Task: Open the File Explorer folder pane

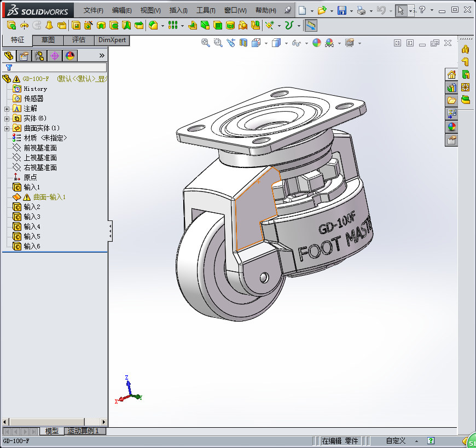Action: point(451,101)
